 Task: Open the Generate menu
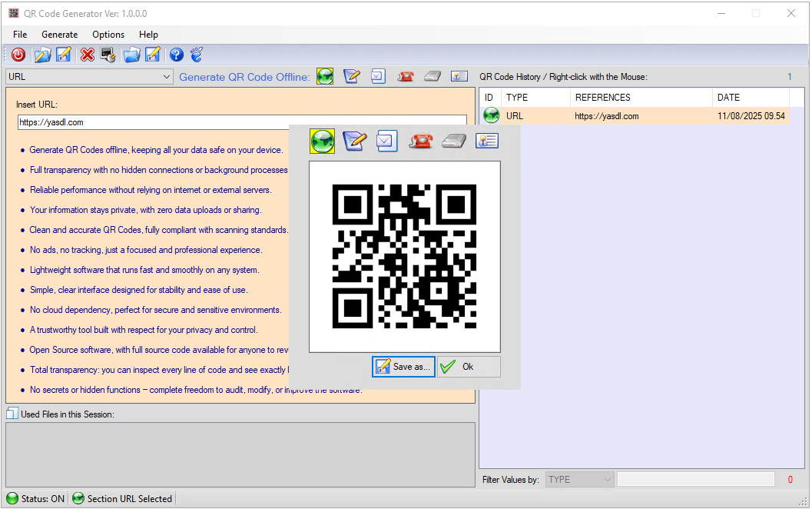click(60, 34)
